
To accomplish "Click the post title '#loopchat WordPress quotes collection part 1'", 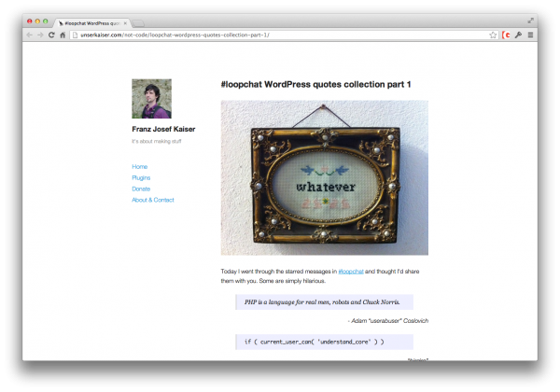I will tap(315, 85).
